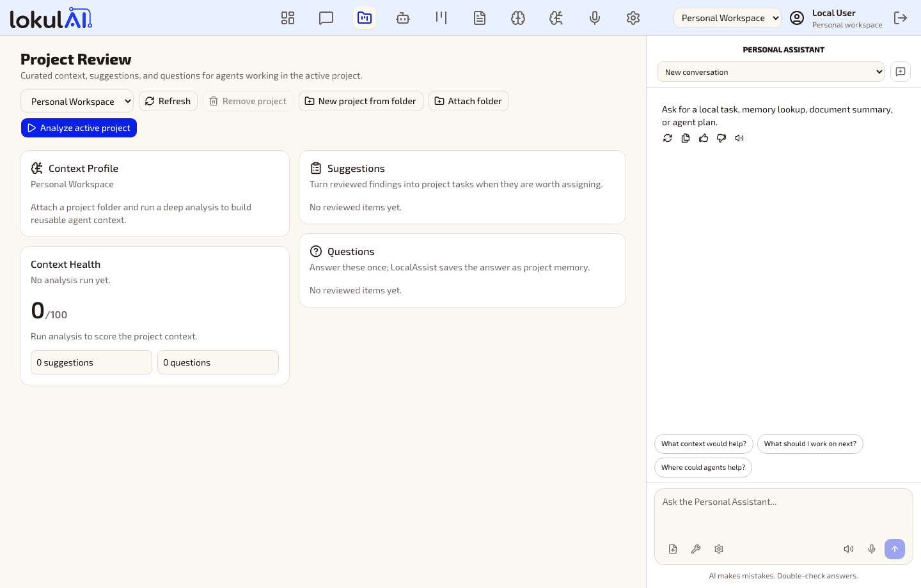Open tools using the wrench icon in chat input

pos(696,549)
